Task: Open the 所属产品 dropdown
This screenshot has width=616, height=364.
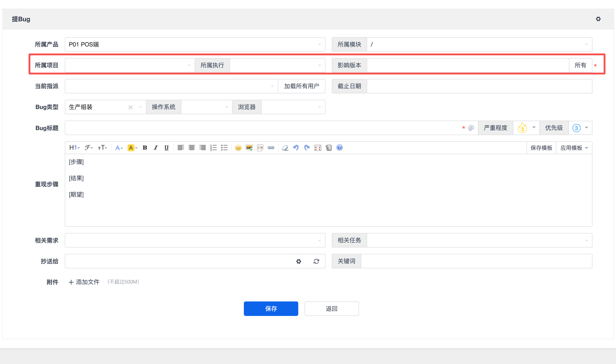Action: 195,44
